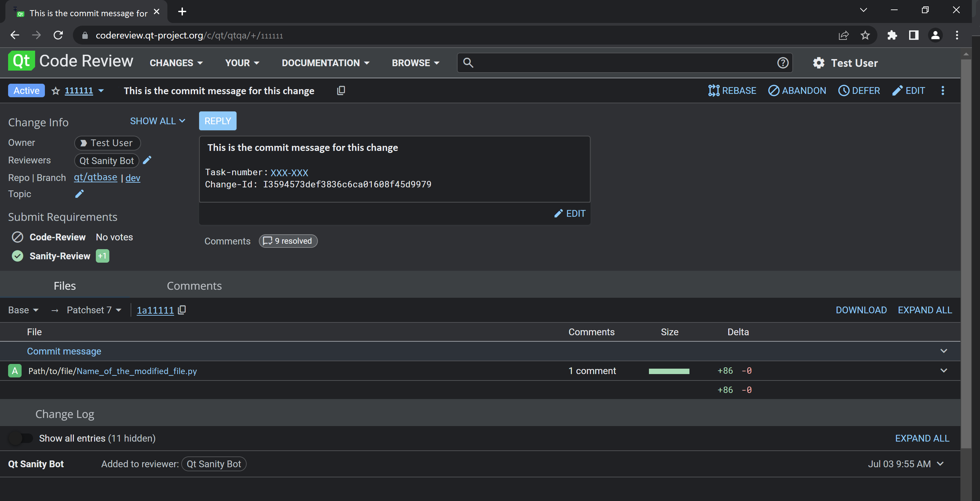Switch to the Comments tab
This screenshot has height=501, width=980.
194,286
